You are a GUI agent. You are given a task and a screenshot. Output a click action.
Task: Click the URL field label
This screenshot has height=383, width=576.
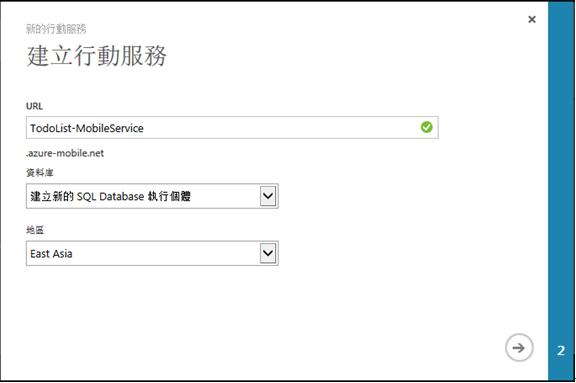point(34,106)
